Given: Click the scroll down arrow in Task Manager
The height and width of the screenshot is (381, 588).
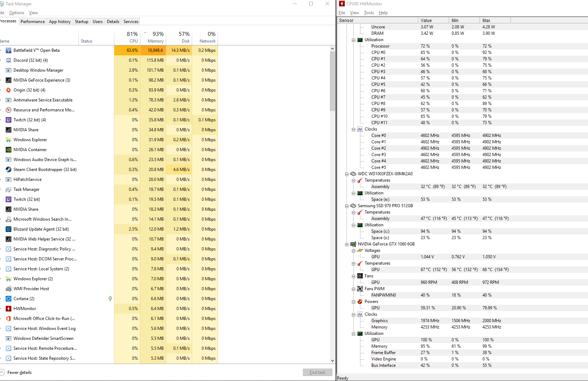Looking at the screenshot, I should point(332,361).
